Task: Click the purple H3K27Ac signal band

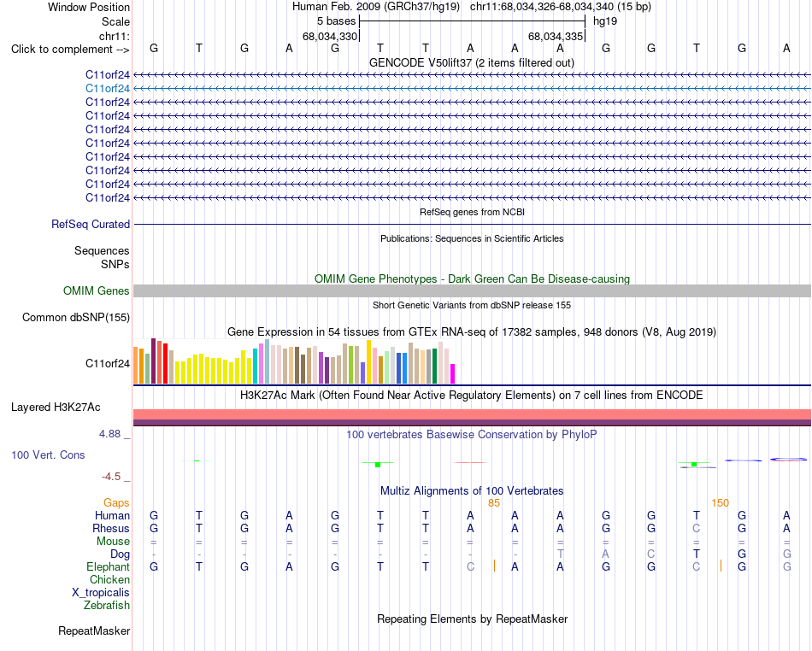Action: point(472,422)
